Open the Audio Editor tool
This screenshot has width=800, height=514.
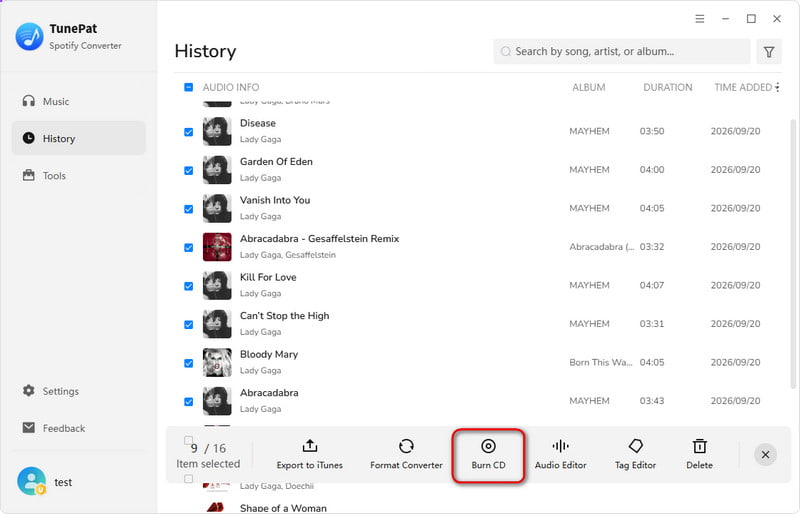pos(560,455)
